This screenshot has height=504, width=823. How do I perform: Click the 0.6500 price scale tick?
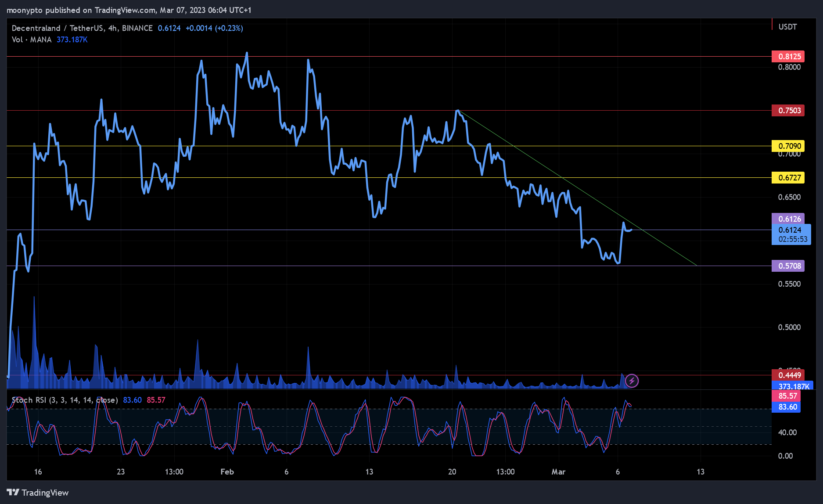tap(789, 197)
